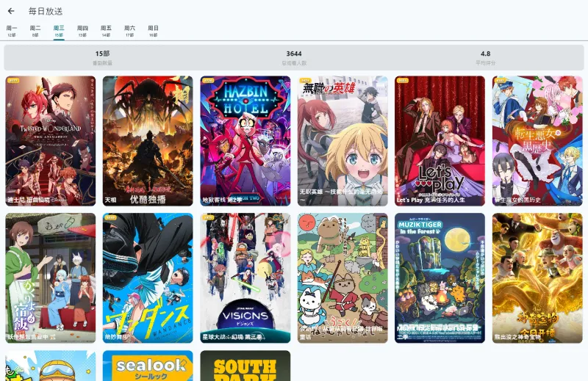Open the Star Wars Visions poster
This screenshot has height=381, width=588.
[245, 278]
